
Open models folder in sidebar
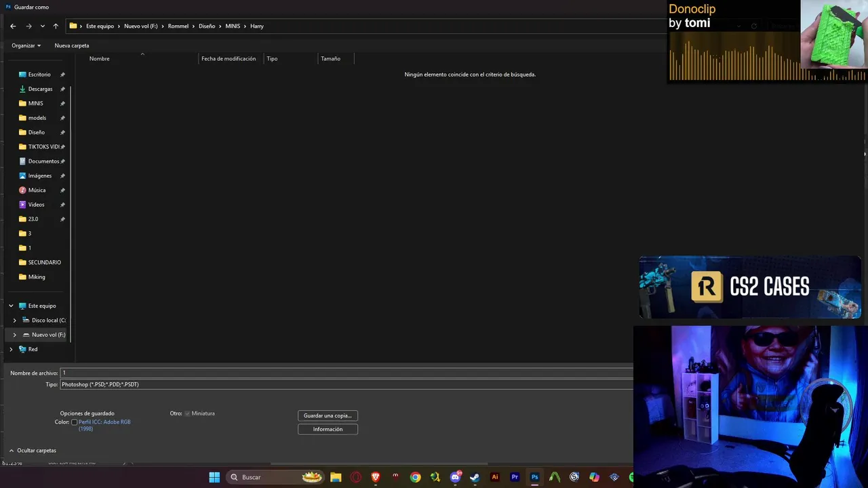pyautogui.click(x=37, y=118)
